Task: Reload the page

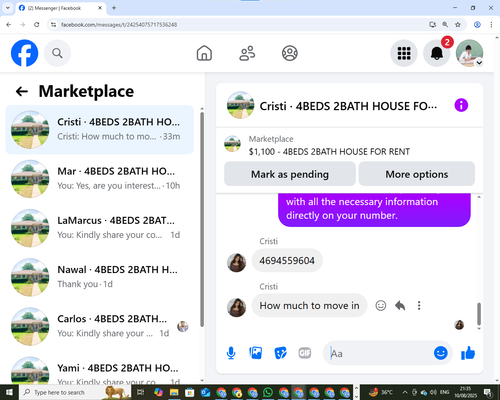Action: 37,24
